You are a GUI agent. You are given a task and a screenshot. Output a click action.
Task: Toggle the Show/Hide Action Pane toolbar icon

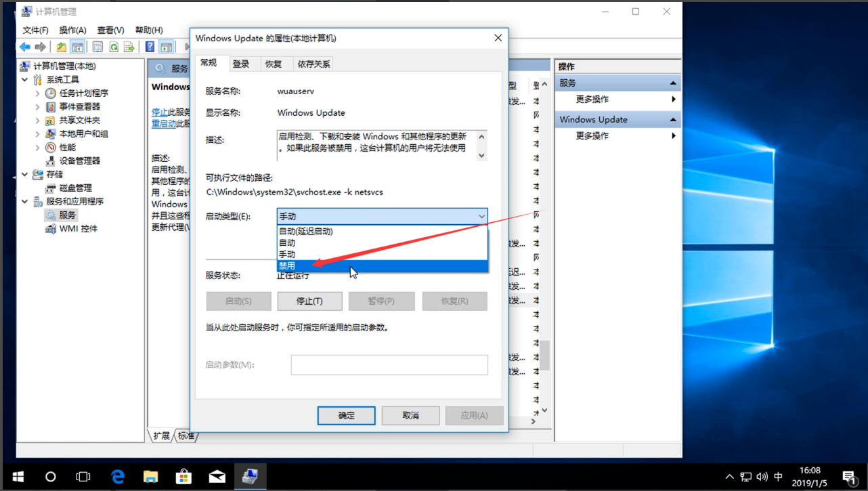[167, 46]
